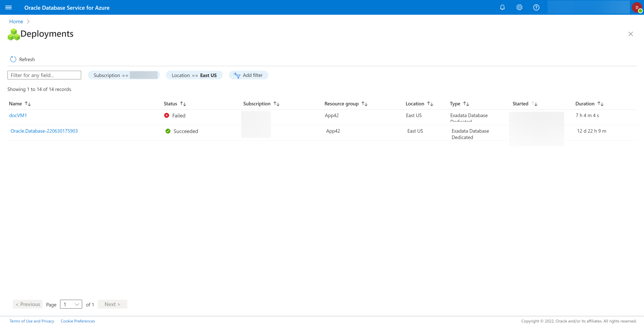Sort by Location column arrows
The image size is (644, 327).
[430, 104]
